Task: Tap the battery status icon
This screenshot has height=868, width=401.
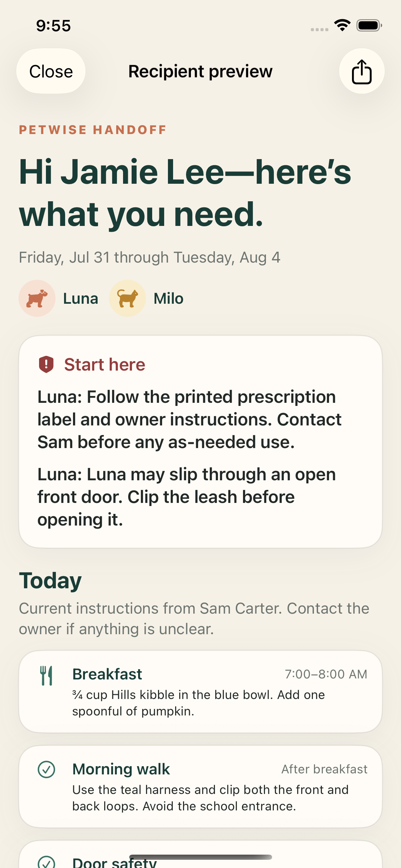Action: (369, 25)
